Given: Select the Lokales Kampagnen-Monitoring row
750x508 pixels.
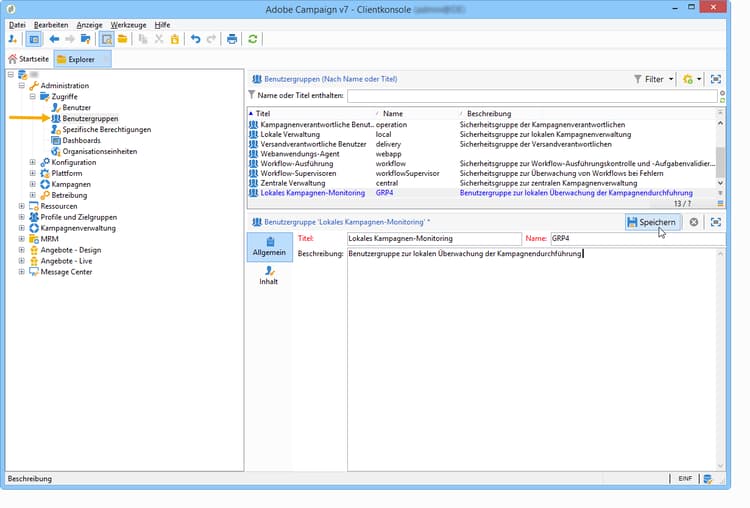Looking at the screenshot, I should tap(482, 193).
